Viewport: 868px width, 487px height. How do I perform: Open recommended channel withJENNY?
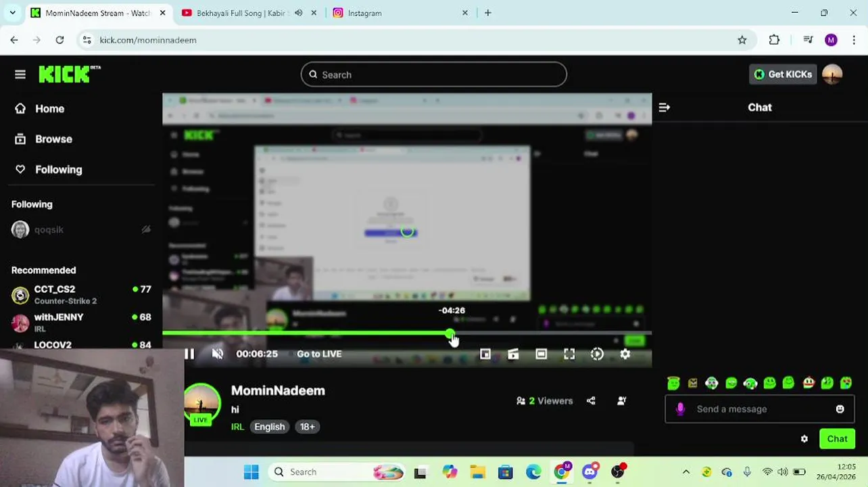81,323
